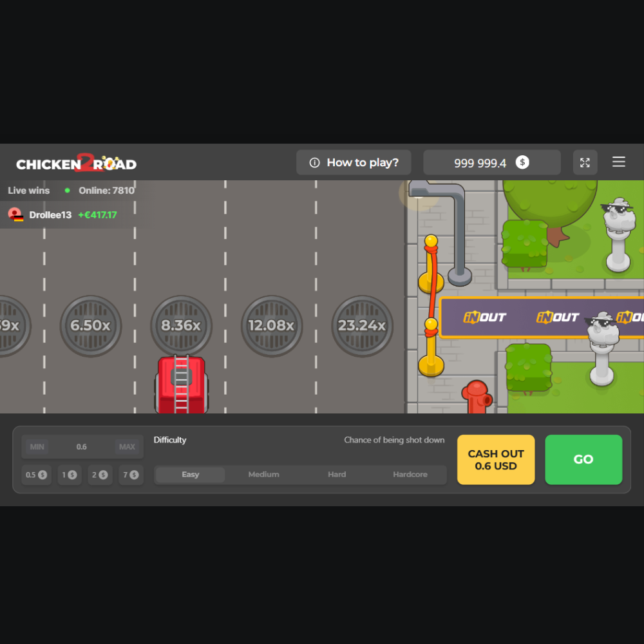Click the dollar coin balance icon

pos(522,162)
